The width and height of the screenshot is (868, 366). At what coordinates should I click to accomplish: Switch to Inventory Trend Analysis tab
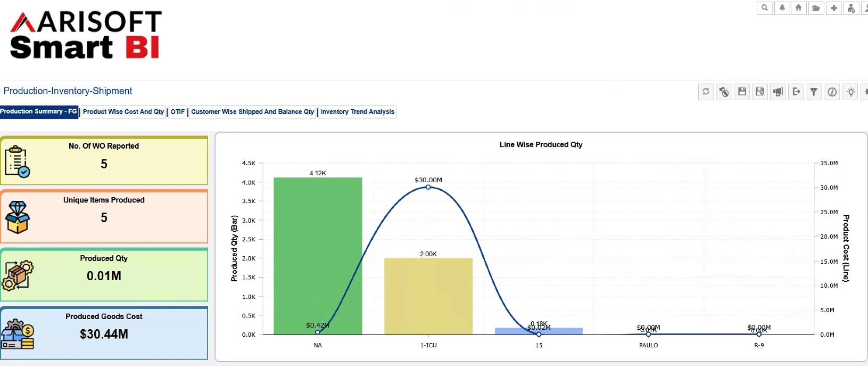coord(357,112)
